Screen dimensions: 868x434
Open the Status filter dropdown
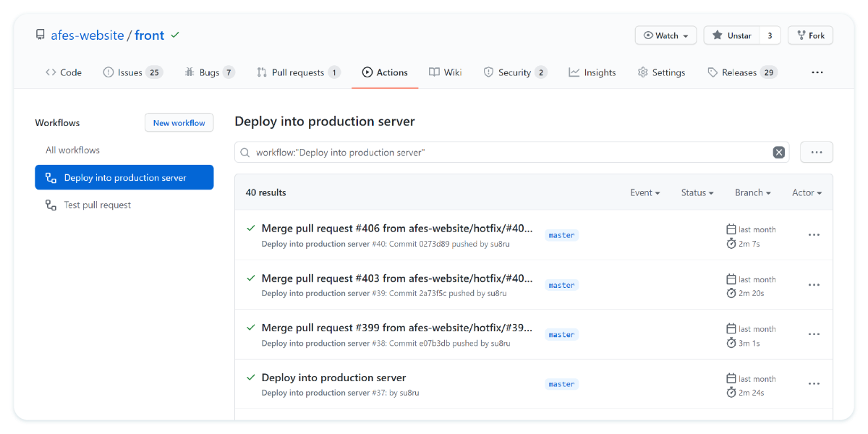point(697,192)
